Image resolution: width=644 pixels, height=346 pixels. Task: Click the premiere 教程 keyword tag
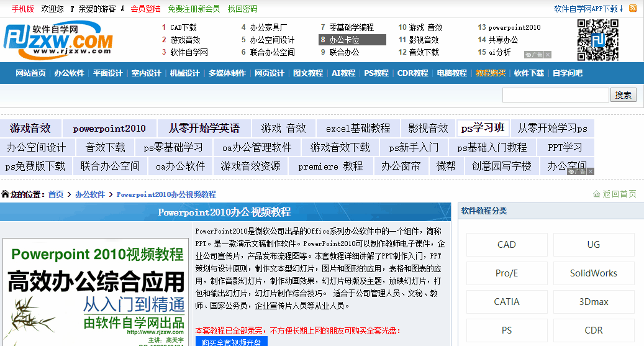click(330, 166)
